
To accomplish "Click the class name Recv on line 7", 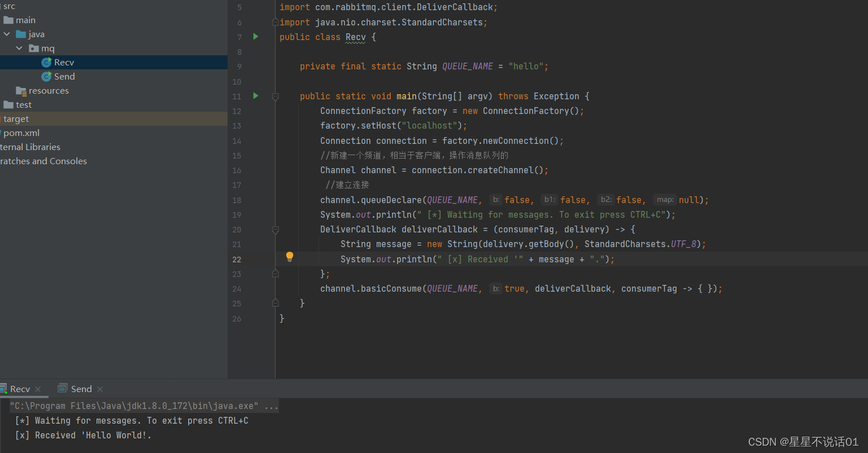I will 356,37.
